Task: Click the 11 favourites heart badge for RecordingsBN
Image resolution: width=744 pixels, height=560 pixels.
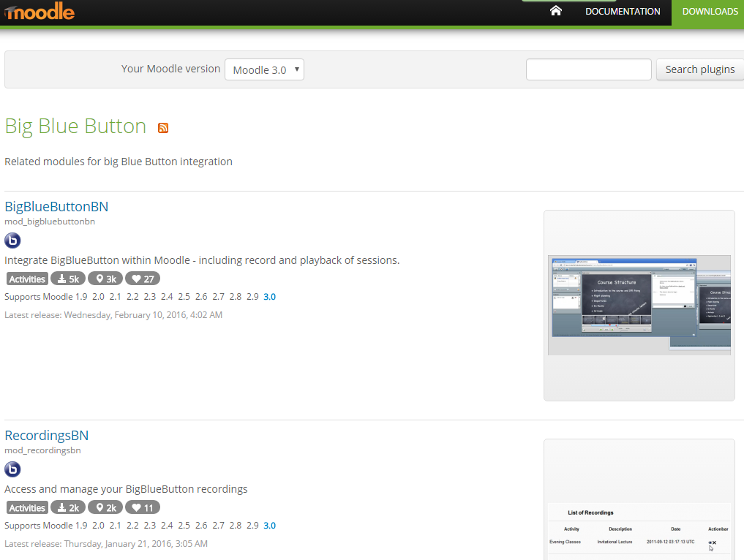Action: point(143,507)
